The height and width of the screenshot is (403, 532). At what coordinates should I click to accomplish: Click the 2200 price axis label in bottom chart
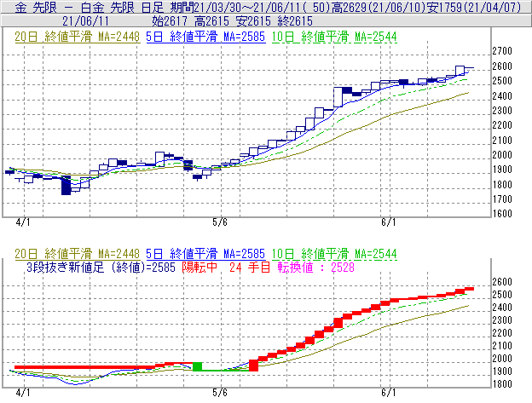502,333
